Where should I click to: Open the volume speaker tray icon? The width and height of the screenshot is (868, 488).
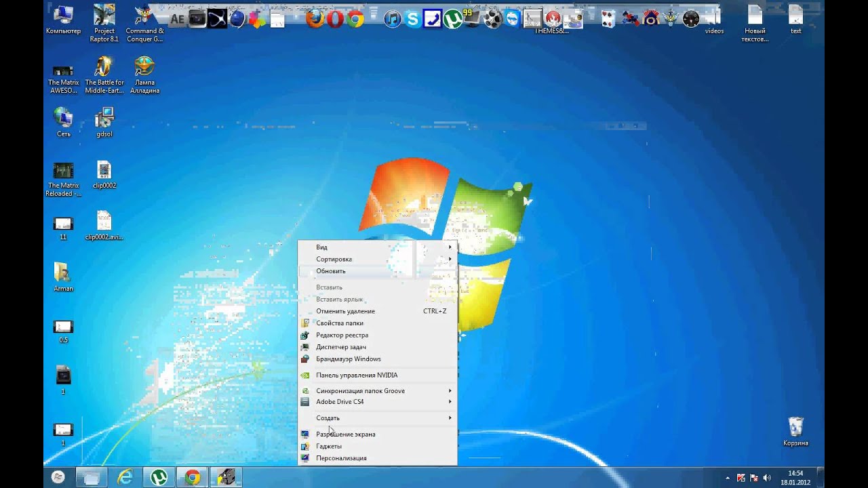click(x=767, y=478)
